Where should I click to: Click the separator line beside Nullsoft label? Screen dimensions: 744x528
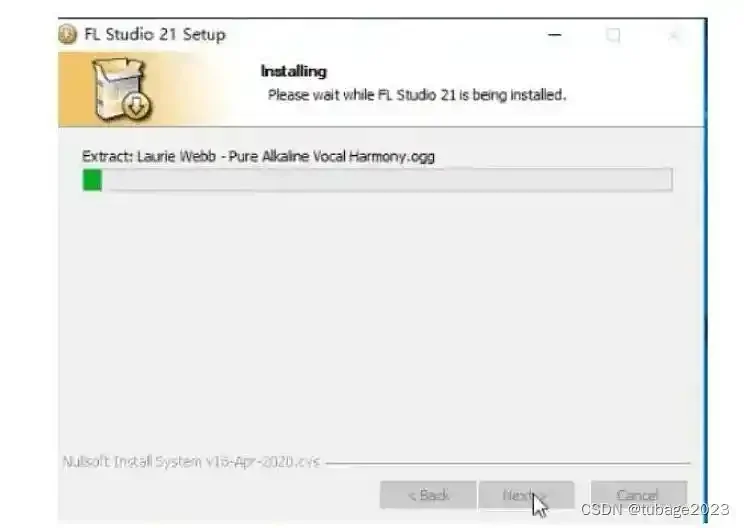click(x=508, y=463)
